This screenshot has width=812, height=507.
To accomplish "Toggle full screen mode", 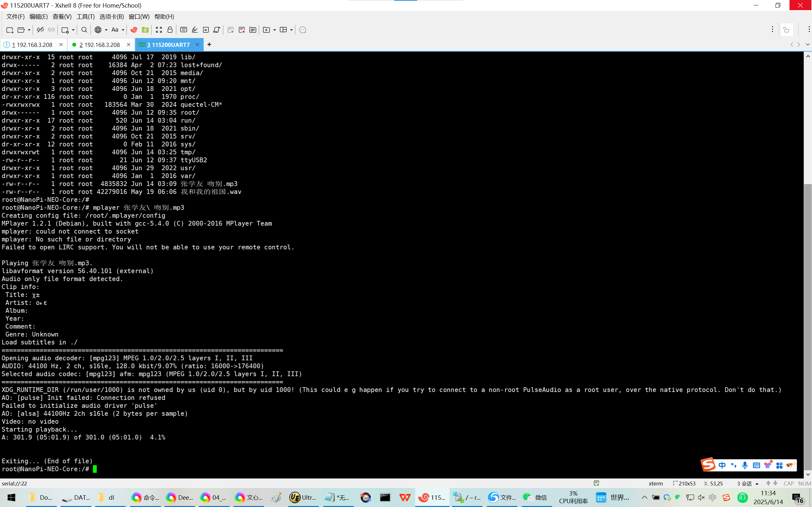I will tap(159, 30).
